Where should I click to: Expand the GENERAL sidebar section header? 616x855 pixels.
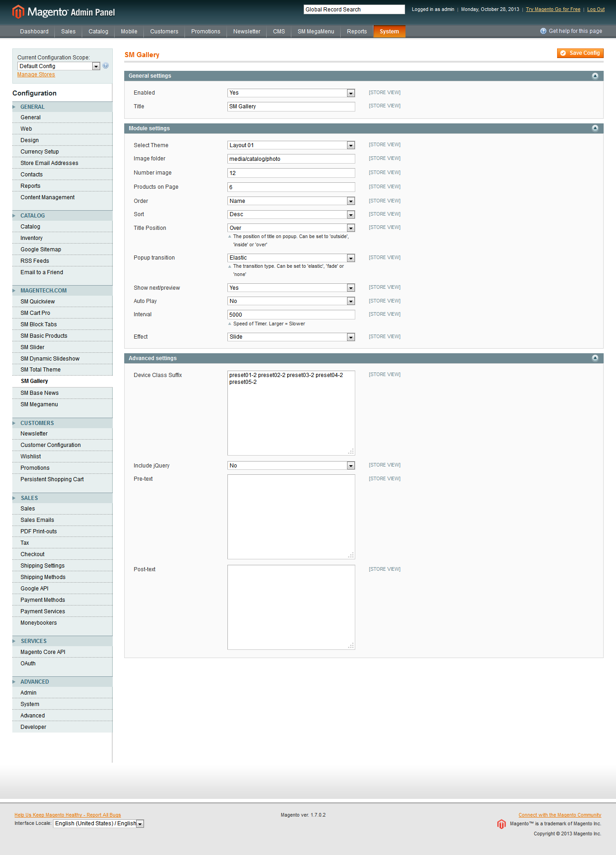[62, 107]
